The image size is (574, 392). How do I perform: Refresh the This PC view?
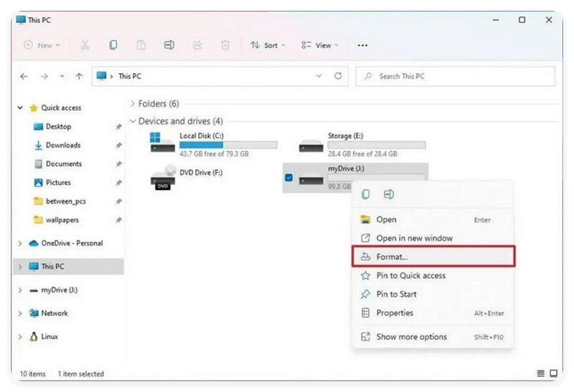pos(338,76)
